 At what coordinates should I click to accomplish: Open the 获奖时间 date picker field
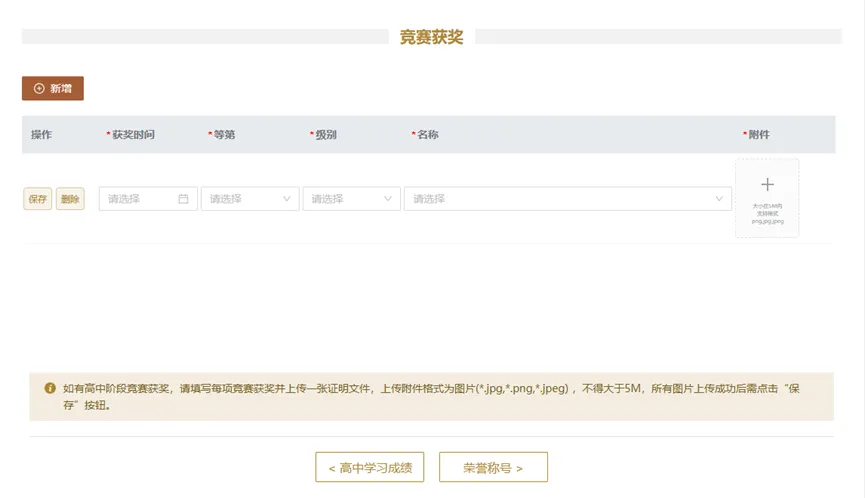tap(148, 199)
